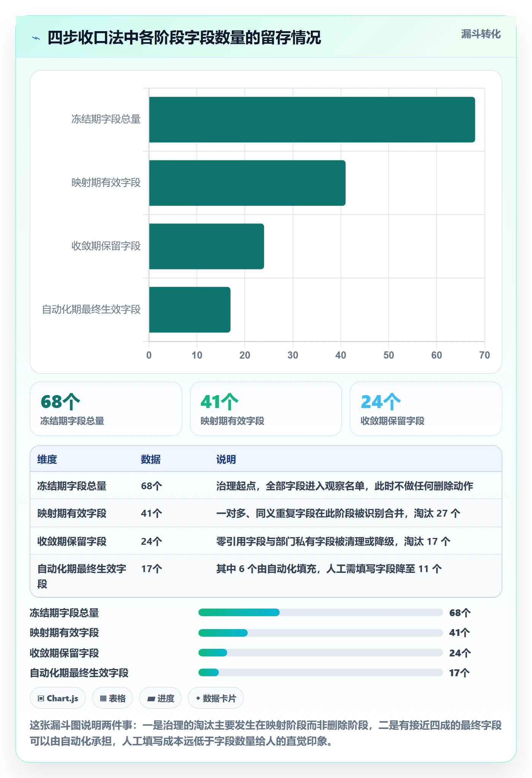The image size is (532, 778).
Task: Click the Chart.js chip
Action: pyautogui.click(x=58, y=698)
